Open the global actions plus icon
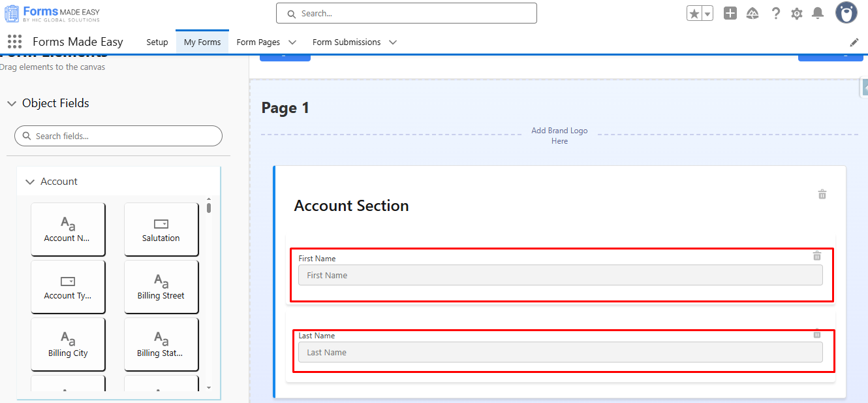Screen dimensions: 868x403 [730, 13]
